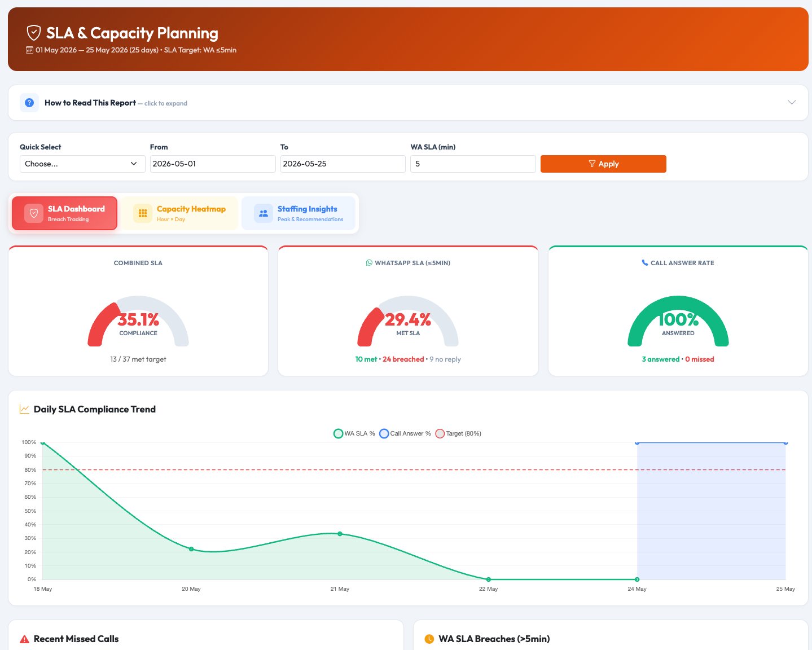Click the shield icon on SLA Dashboard tab
Viewport: 812px width, 650px height.
pyautogui.click(x=34, y=213)
